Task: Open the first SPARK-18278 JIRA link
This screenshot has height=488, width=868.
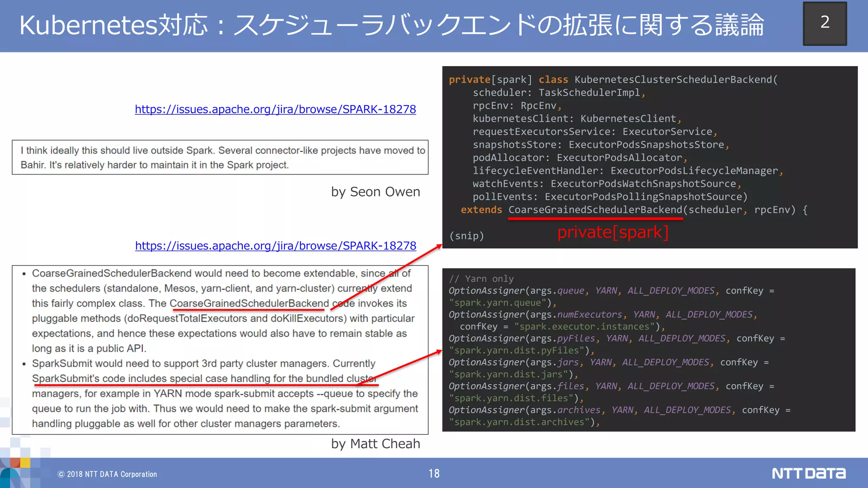Action: point(275,109)
